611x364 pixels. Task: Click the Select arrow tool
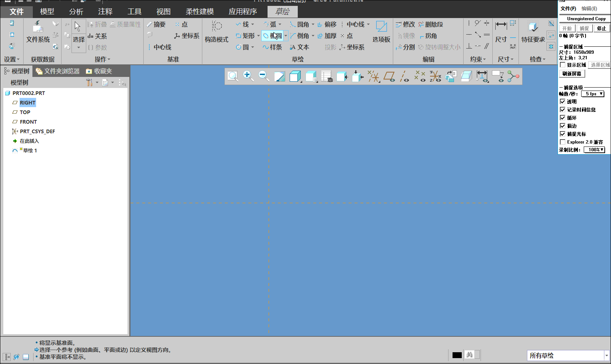pyautogui.click(x=77, y=26)
